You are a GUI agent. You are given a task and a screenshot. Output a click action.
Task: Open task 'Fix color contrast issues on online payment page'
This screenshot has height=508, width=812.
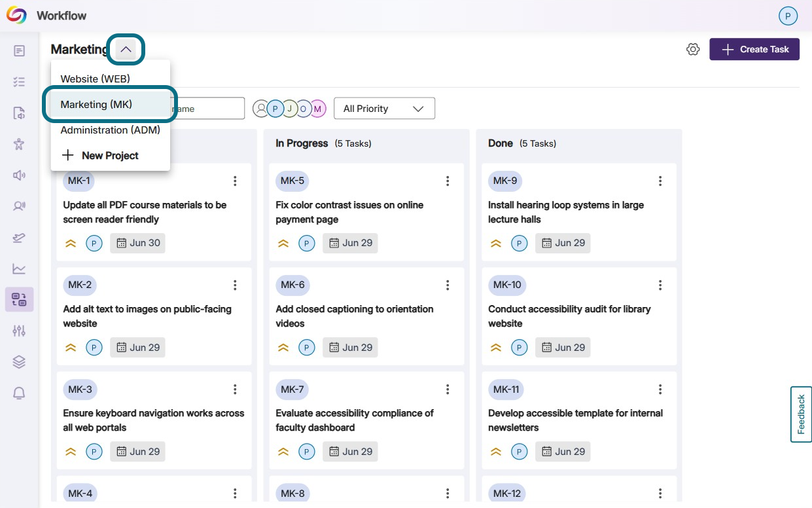pyautogui.click(x=349, y=212)
